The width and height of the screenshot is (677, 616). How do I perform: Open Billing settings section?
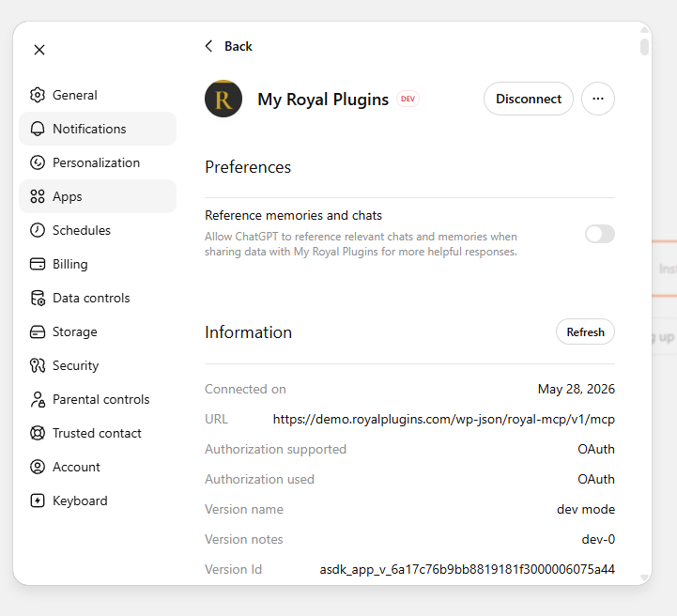[98, 264]
